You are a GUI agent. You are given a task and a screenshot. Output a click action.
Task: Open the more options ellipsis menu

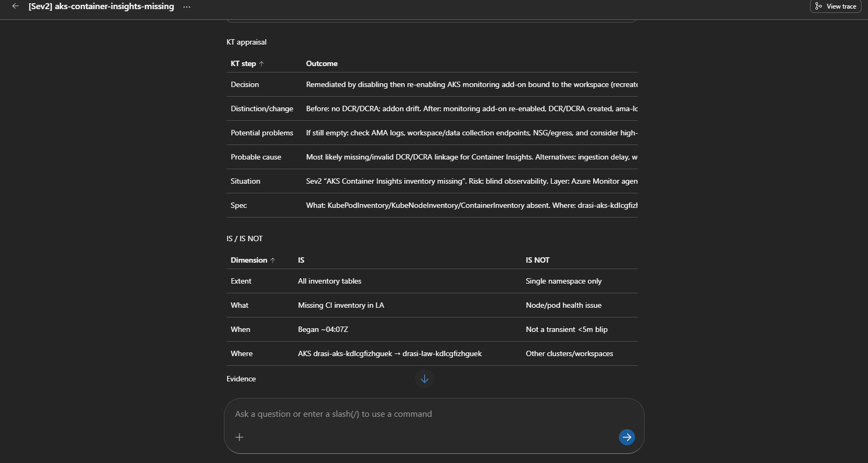[x=187, y=7]
